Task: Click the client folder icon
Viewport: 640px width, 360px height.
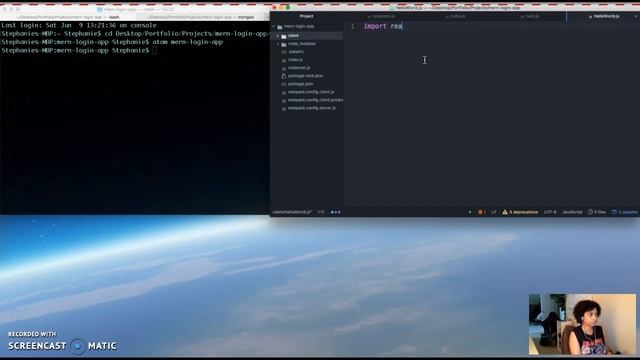Action: [284, 36]
